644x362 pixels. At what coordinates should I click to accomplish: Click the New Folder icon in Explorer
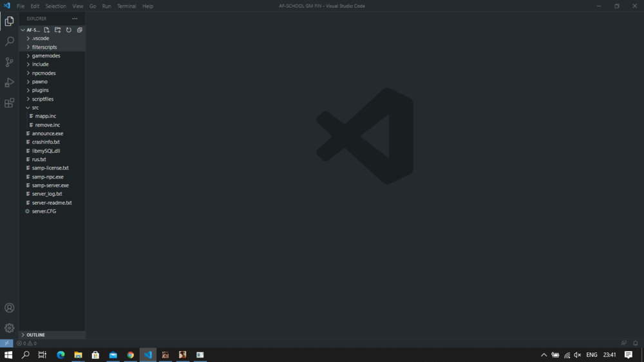click(57, 30)
